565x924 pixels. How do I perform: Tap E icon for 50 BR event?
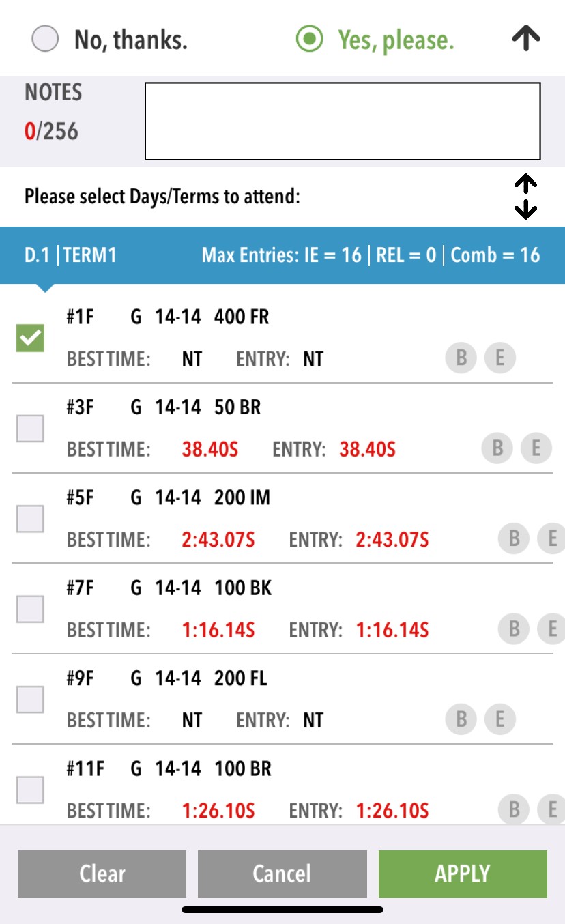(536, 448)
